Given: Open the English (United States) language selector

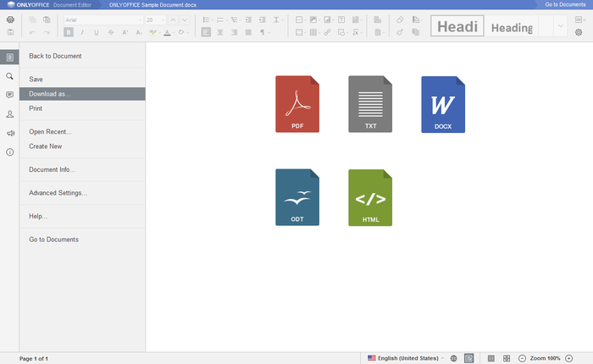Looking at the screenshot, I should point(406,358).
